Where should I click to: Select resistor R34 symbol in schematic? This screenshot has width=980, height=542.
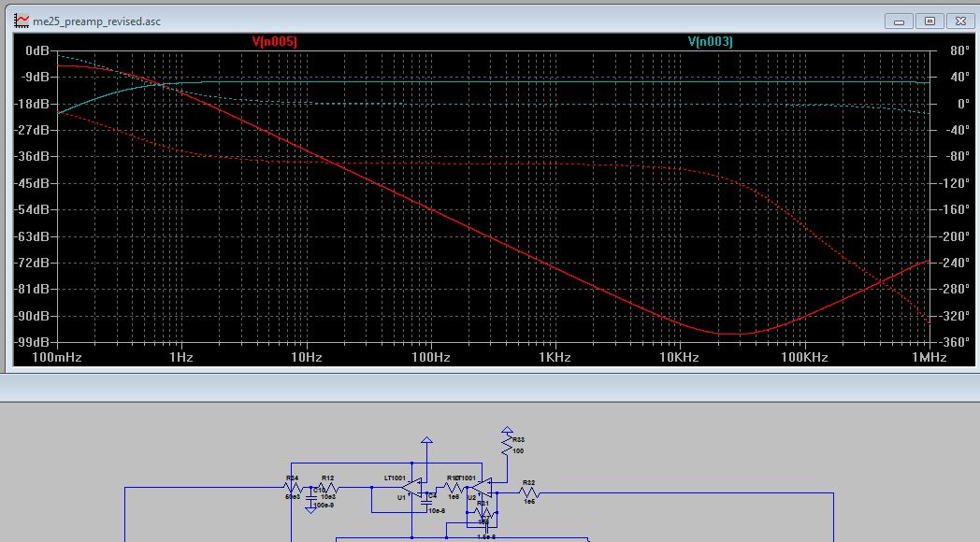293,488
